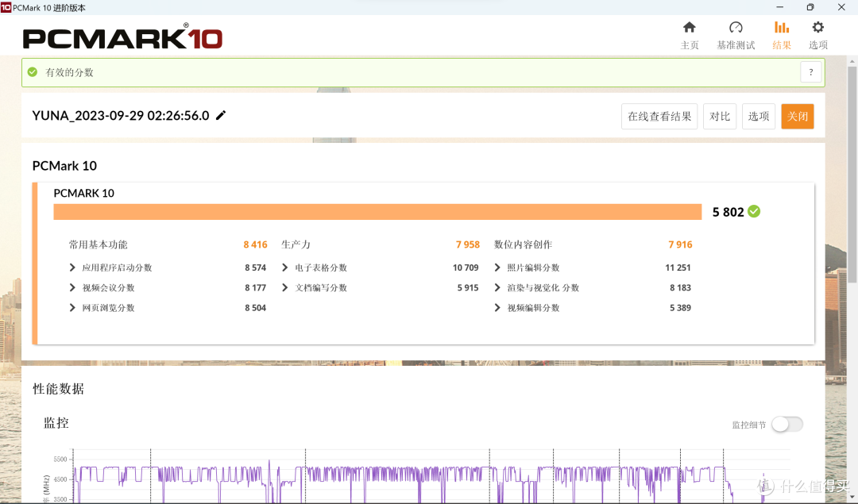Expand 视频会议分数 row

pos(72,287)
